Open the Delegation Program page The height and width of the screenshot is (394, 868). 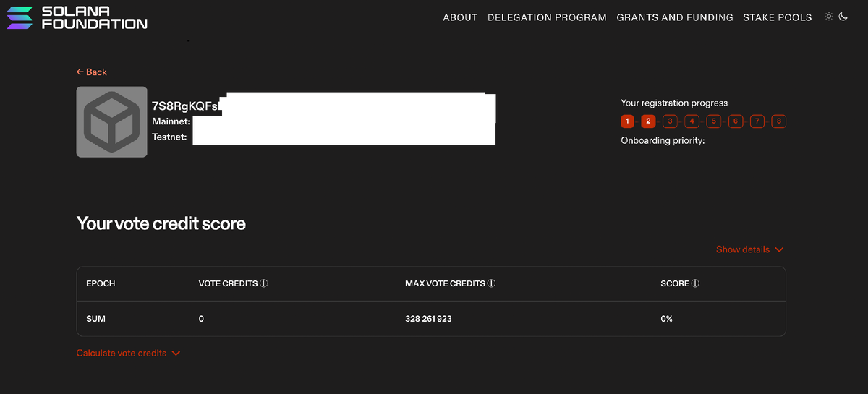click(x=547, y=17)
